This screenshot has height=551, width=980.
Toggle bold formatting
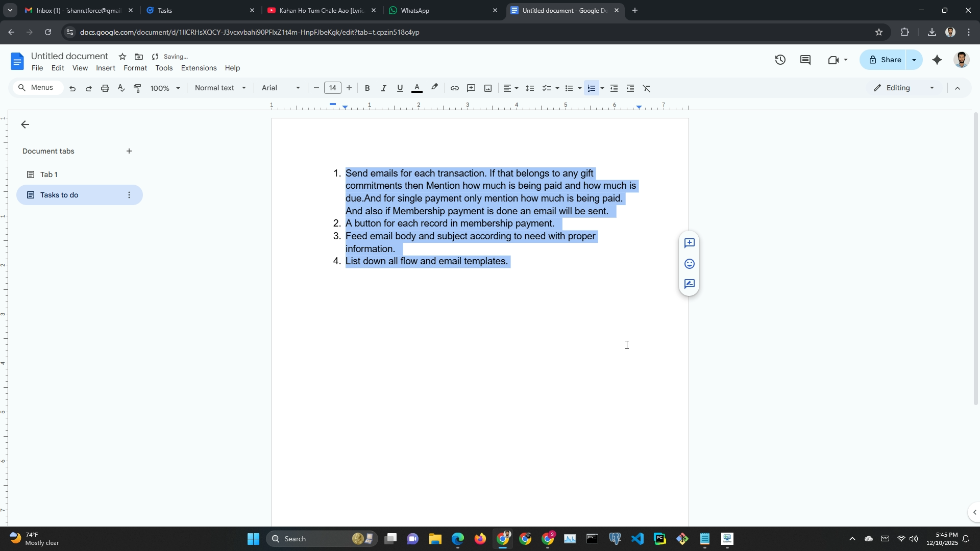coord(367,88)
